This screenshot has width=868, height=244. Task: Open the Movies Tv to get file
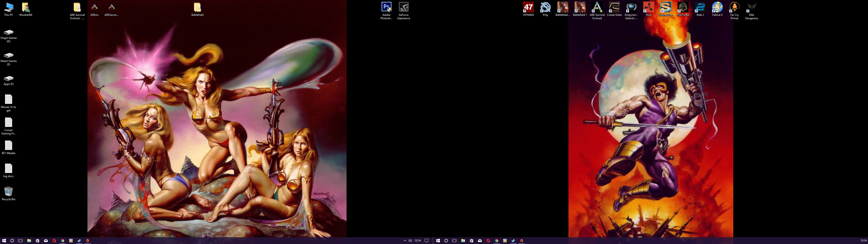coord(8,103)
